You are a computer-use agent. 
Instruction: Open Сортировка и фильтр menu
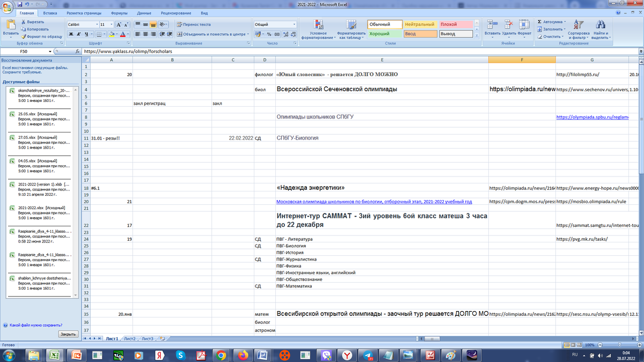[579, 29]
